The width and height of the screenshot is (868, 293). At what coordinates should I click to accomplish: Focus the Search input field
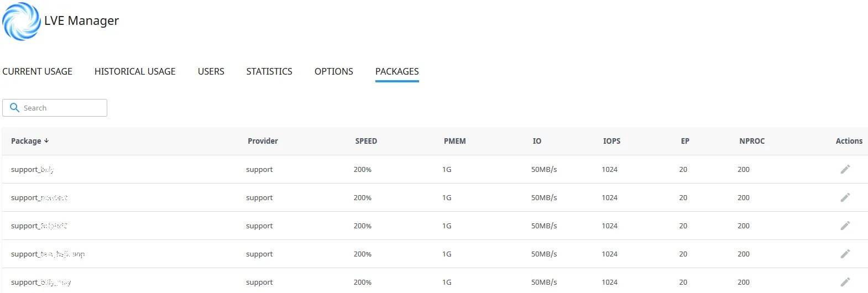point(61,108)
